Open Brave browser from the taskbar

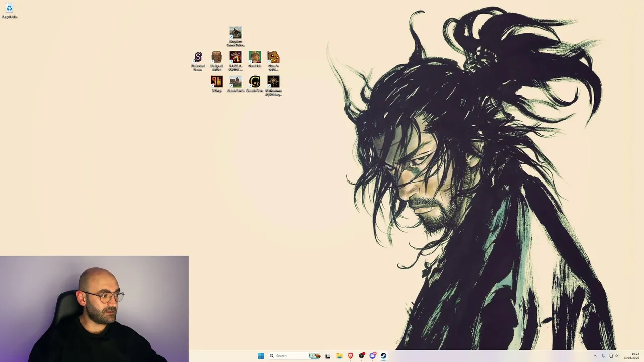(350, 356)
